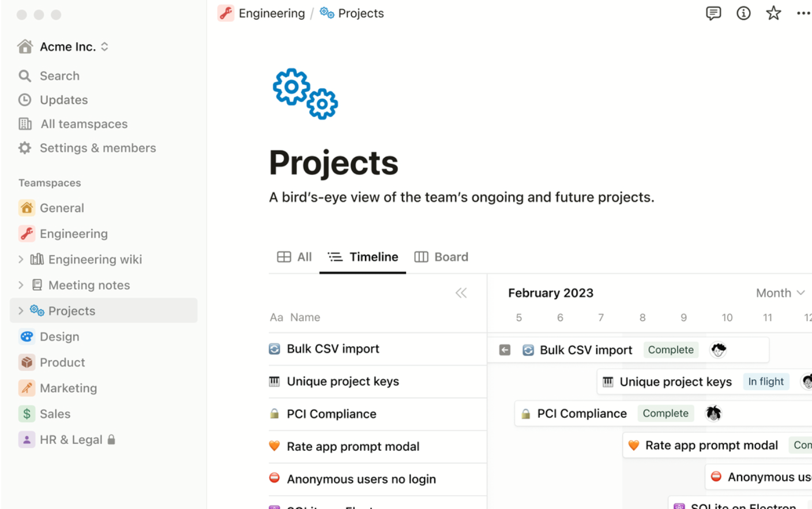The height and width of the screenshot is (509, 812).
Task: Star the Projects page as favorite
Action: pyautogui.click(x=773, y=13)
